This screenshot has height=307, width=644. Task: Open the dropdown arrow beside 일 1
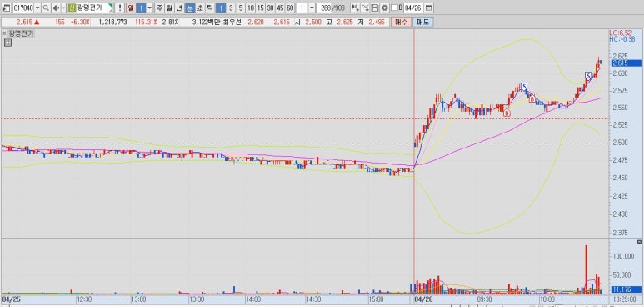(x=149, y=8)
